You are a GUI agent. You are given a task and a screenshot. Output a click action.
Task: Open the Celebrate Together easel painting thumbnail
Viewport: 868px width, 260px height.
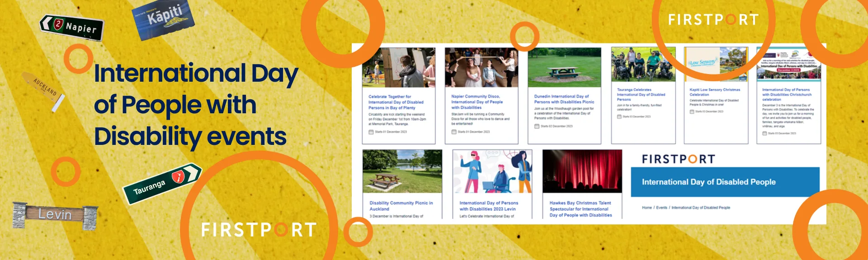(399, 68)
